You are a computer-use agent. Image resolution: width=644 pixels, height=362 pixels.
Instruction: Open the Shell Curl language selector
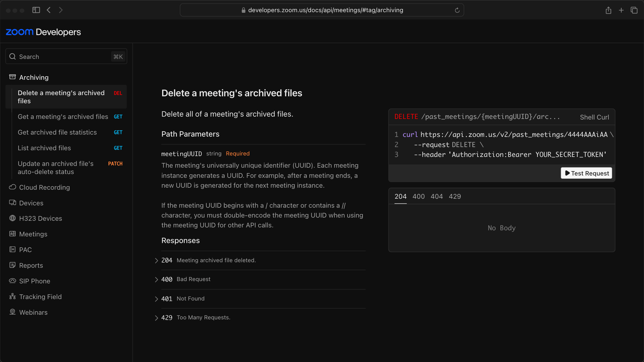pos(594,117)
